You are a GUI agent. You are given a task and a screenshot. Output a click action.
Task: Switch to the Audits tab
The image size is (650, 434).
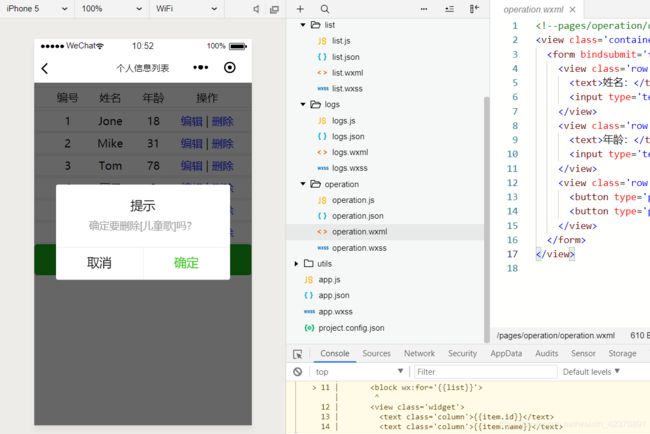tap(546, 354)
